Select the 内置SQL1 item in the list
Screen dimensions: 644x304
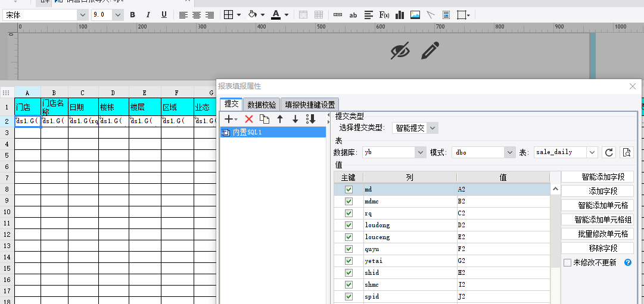tap(247, 132)
